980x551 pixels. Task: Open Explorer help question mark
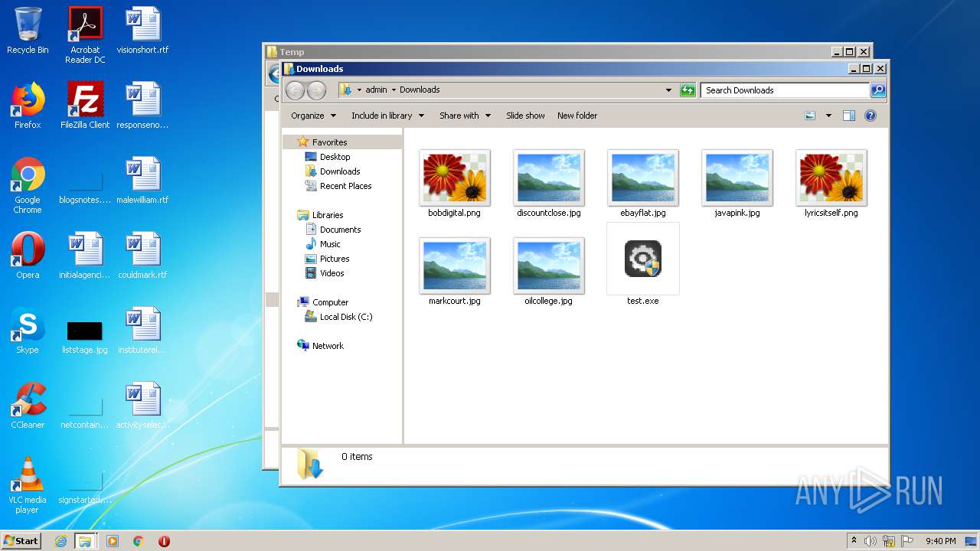click(x=871, y=116)
